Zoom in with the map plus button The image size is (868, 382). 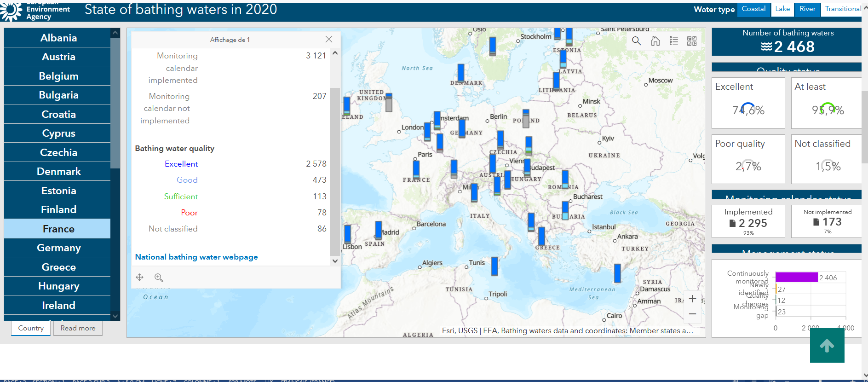(692, 299)
